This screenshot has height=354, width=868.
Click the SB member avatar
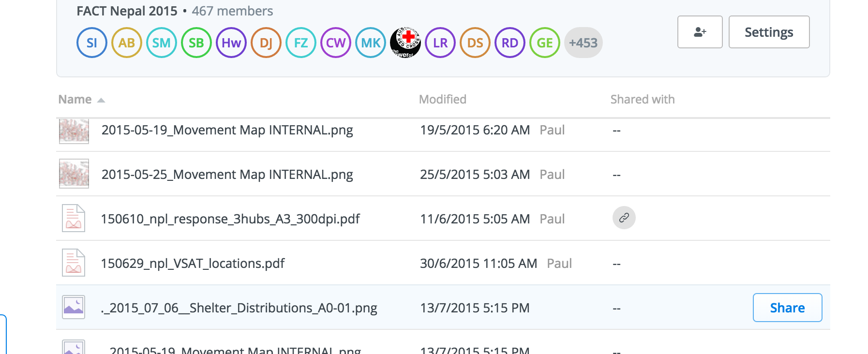pyautogui.click(x=196, y=43)
